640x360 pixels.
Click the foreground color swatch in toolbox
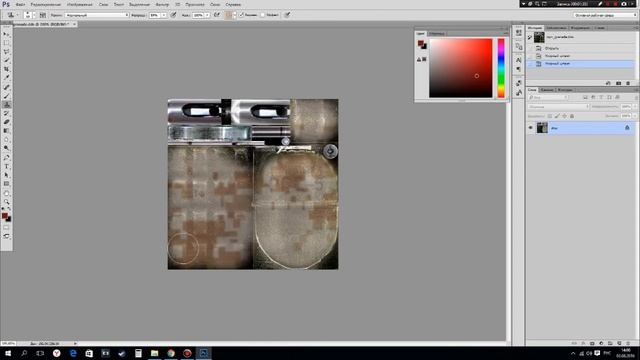pyautogui.click(x=5, y=216)
